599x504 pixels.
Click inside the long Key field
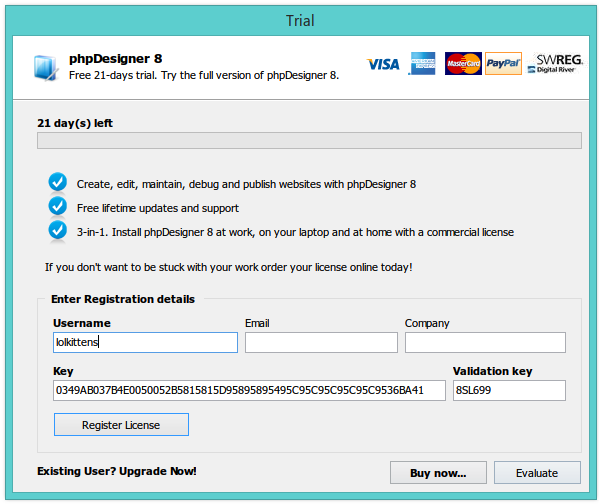pyautogui.click(x=249, y=390)
